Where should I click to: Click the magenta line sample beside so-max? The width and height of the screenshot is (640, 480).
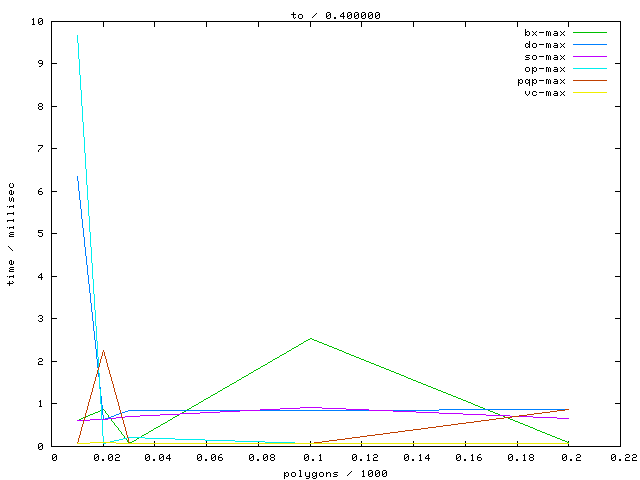pos(590,57)
